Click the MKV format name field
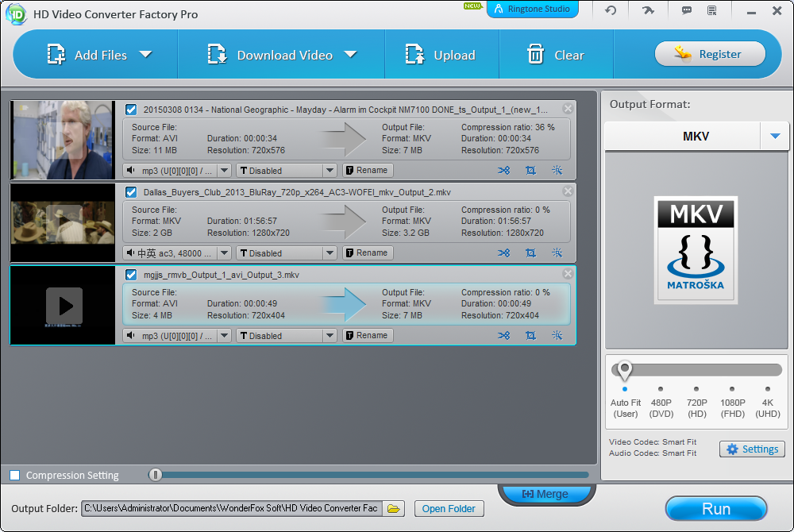Viewport: 794px width, 532px height. click(683, 136)
